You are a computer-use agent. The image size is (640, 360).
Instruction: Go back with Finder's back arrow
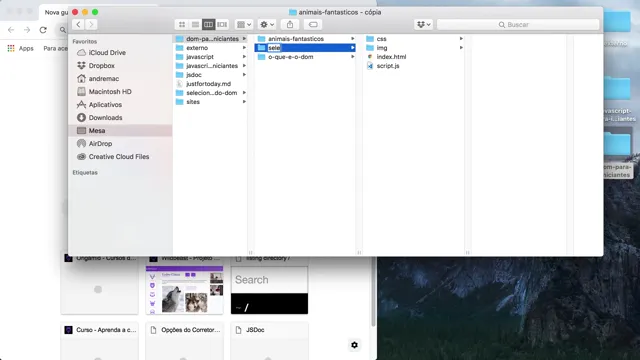coord(78,24)
